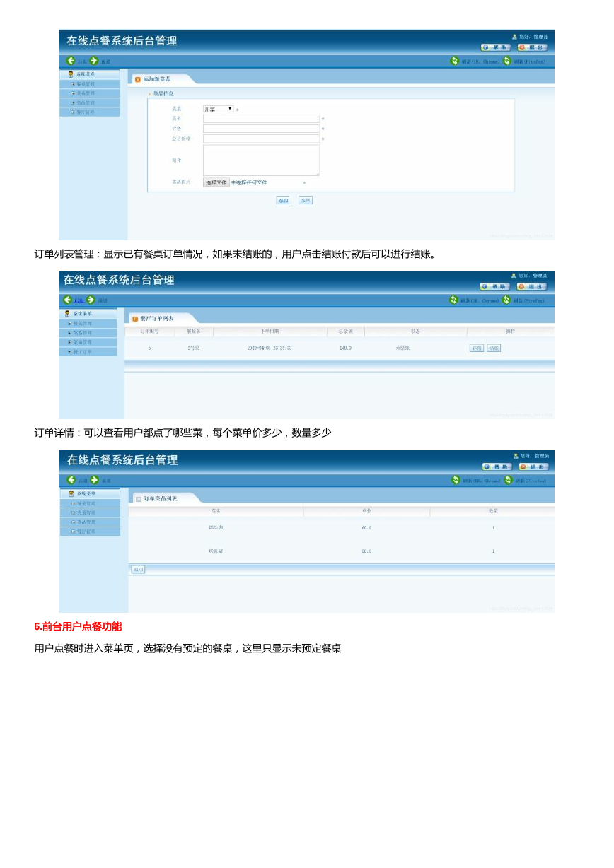Expand 餐桌管理 in add-dish screenshot sidebar
614x868 pixels.
[73, 84]
